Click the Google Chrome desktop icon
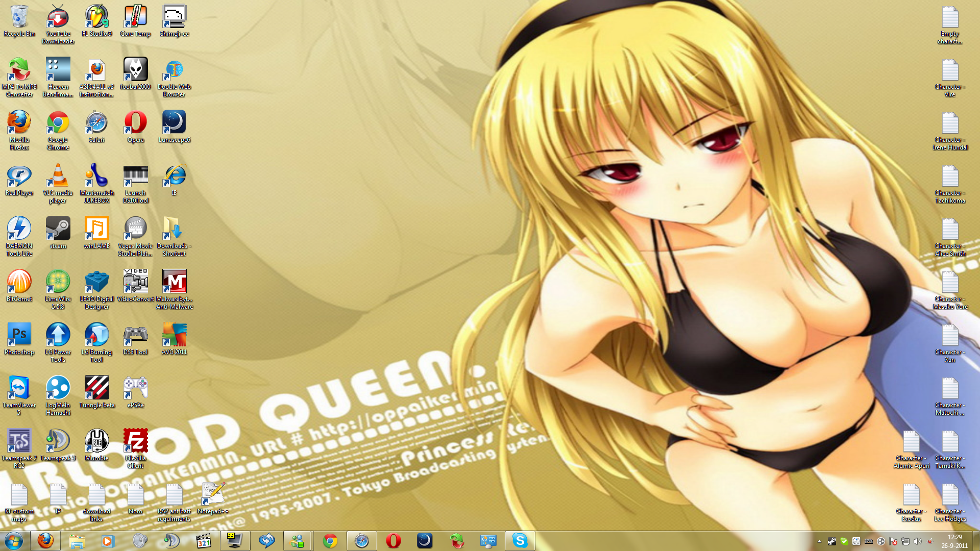The height and width of the screenshot is (551, 980). click(58, 131)
